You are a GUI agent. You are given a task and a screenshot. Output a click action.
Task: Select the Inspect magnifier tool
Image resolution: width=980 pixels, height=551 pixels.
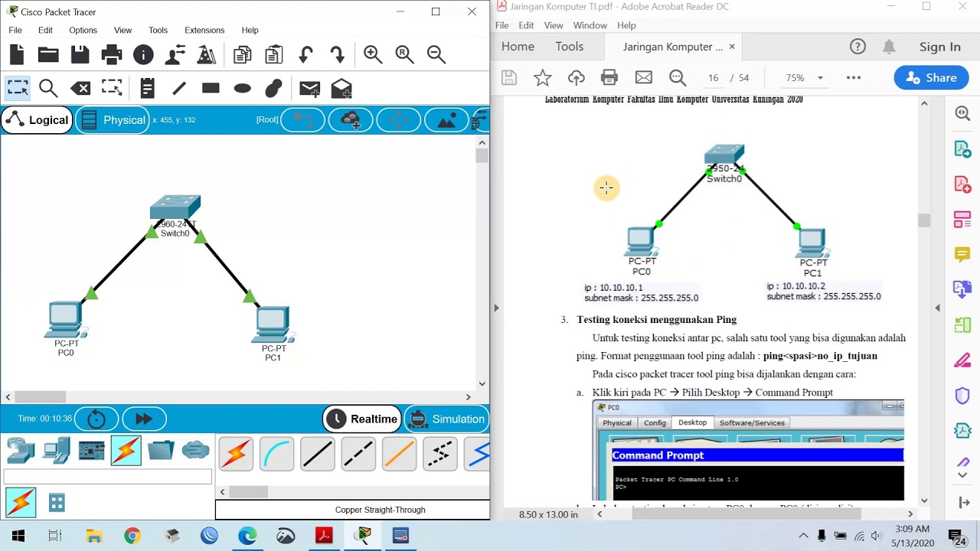pos(48,89)
